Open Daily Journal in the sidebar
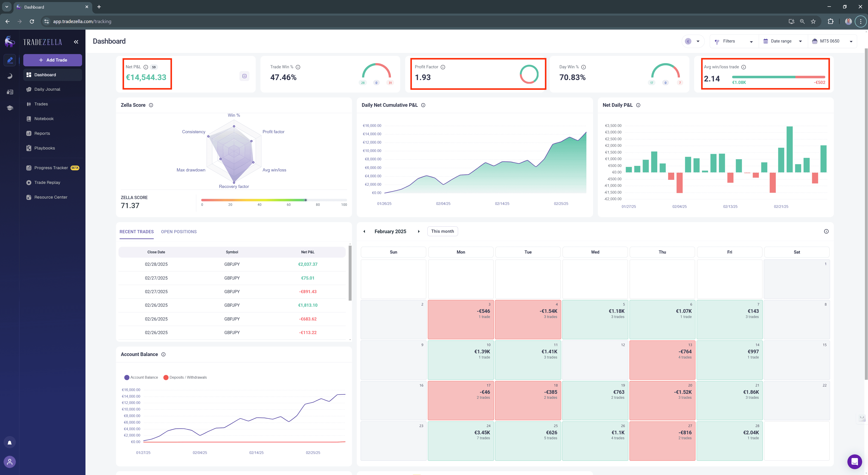Image resolution: width=868 pixels, height=475 pixels. click(x=52, y=89)
